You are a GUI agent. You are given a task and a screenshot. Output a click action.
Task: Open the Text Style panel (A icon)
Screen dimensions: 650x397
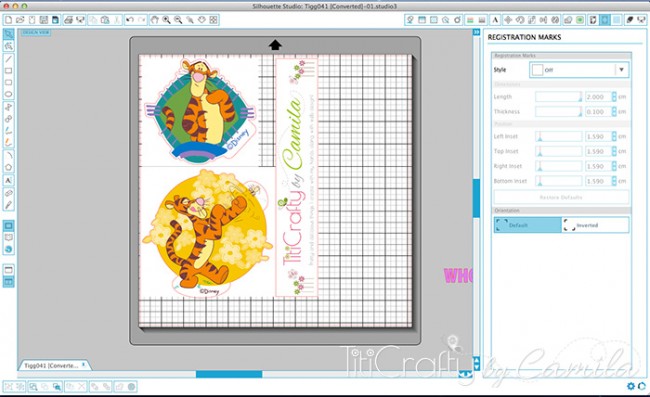[495, 20]
